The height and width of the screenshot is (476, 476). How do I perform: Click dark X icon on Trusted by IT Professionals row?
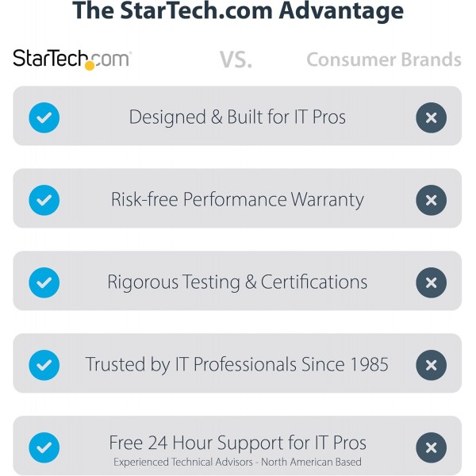tap(431, 365)
